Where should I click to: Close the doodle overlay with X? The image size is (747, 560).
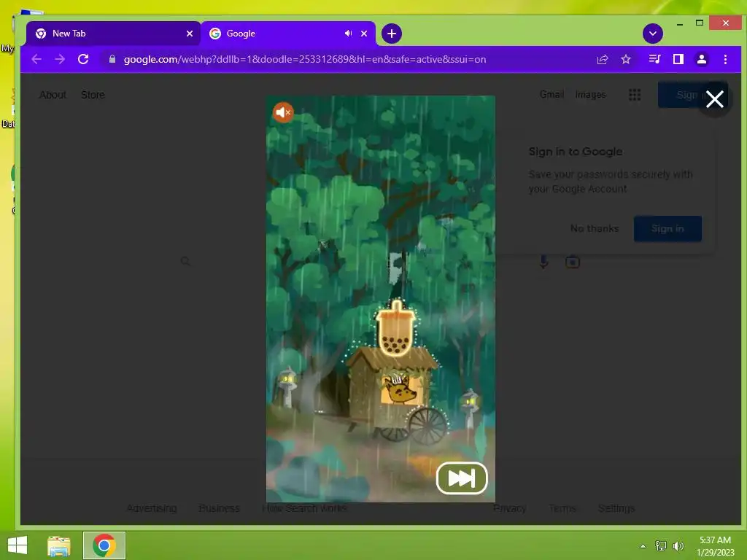(715, 99)
